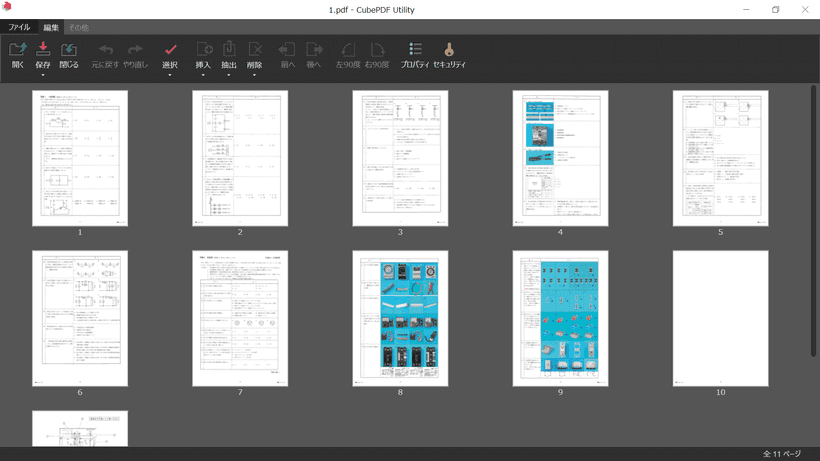This screenshot has height=461, width=820.
Task: Select page 6 thumbnail
Action: pyautogui.click(x=80, y=318)
